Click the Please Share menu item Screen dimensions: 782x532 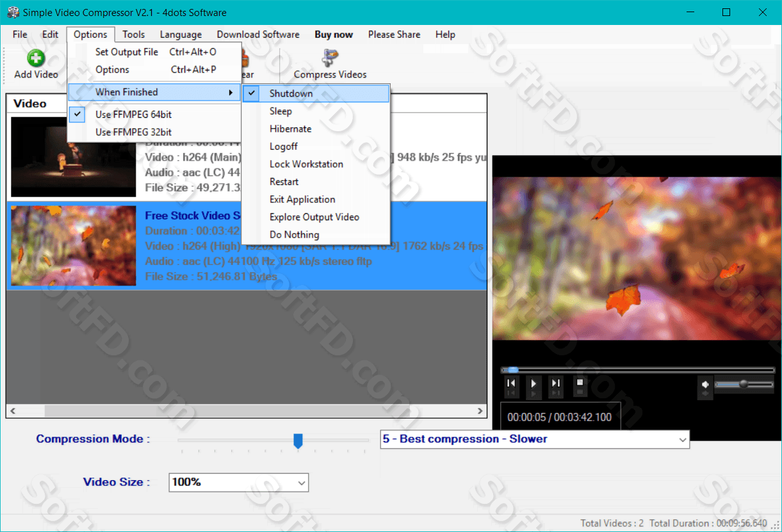[x=395, y=35]
